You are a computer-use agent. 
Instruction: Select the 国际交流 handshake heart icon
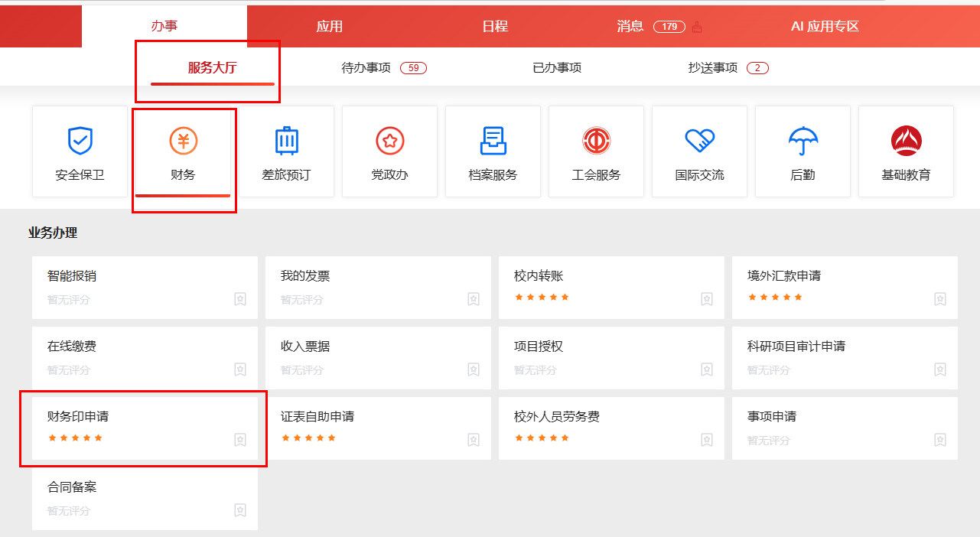point(699,142)
